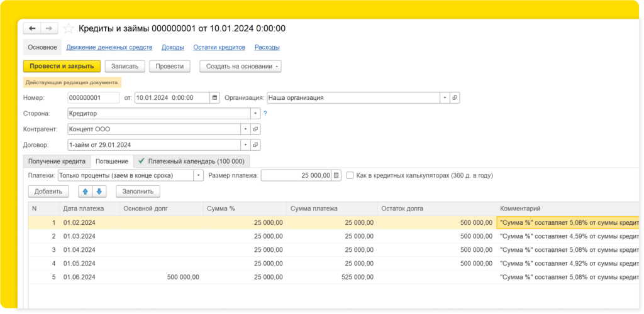The height and width of the screenshot is (314, 644).
Task: Move payment row down with arrow button
Action: [99, 191]
